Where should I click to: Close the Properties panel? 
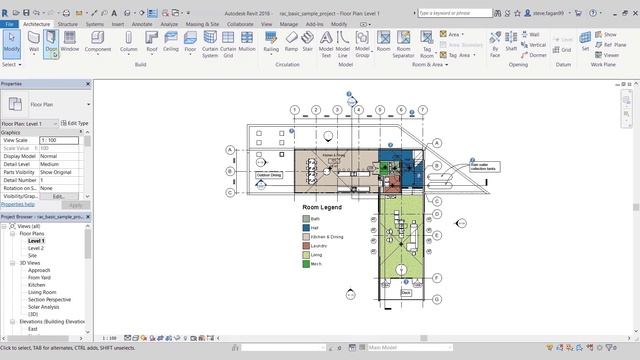[x=88, y=84]
